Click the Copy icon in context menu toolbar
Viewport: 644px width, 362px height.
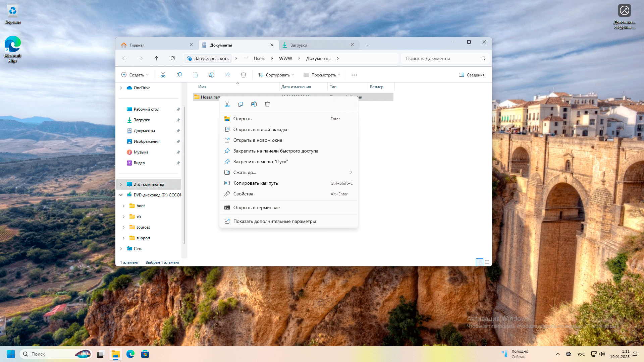(x=240, y=104)
